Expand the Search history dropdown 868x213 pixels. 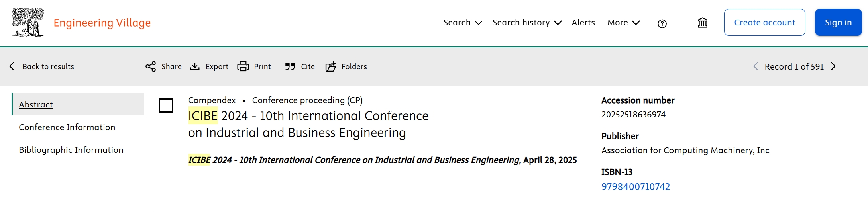click(x=527, y=23)
